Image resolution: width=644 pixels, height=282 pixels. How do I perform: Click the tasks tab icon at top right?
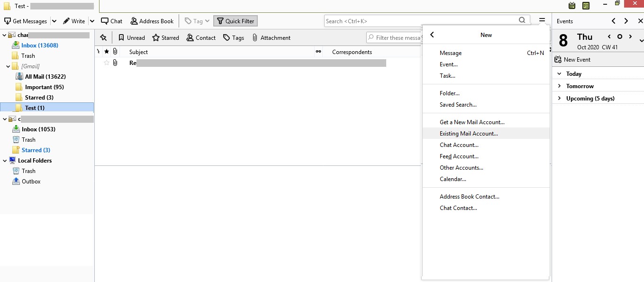(586, 6)
